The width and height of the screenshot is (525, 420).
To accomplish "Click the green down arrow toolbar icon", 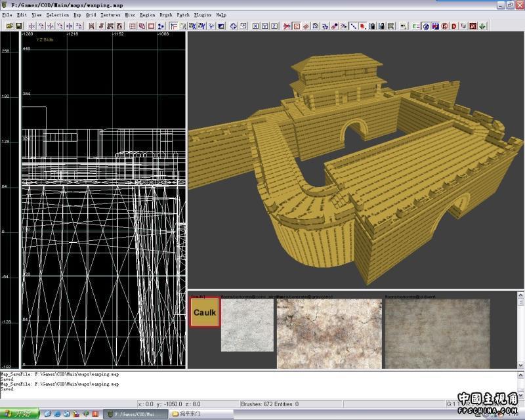I will [482, 26].
